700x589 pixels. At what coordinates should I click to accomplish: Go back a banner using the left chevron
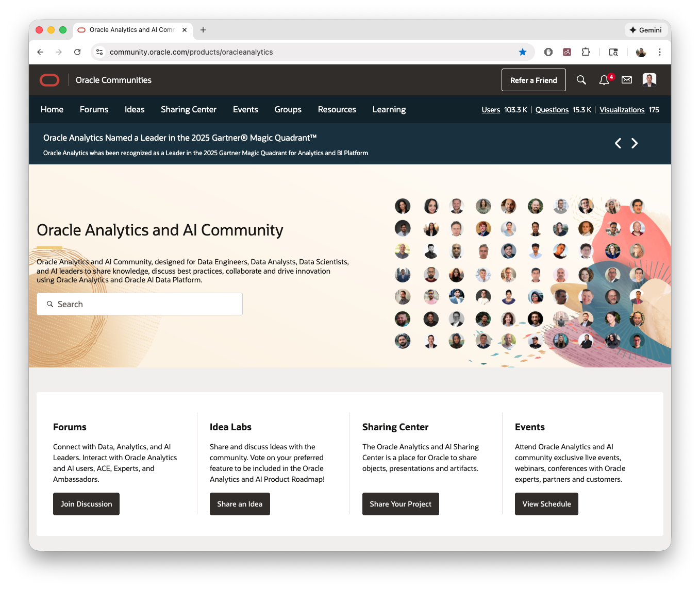[x=618, y=143]
